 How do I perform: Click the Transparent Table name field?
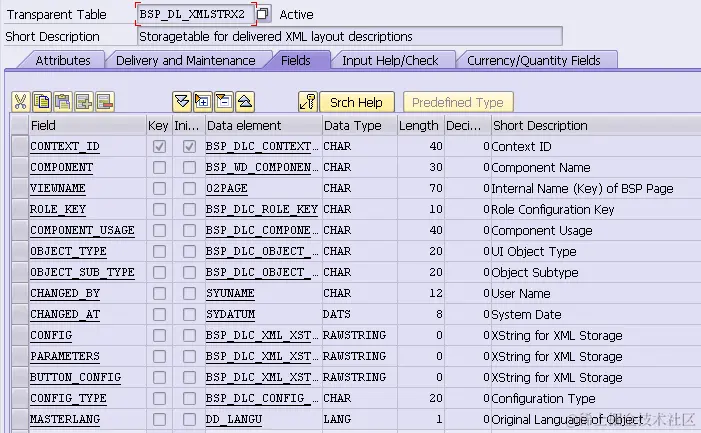tap(196, 14)
